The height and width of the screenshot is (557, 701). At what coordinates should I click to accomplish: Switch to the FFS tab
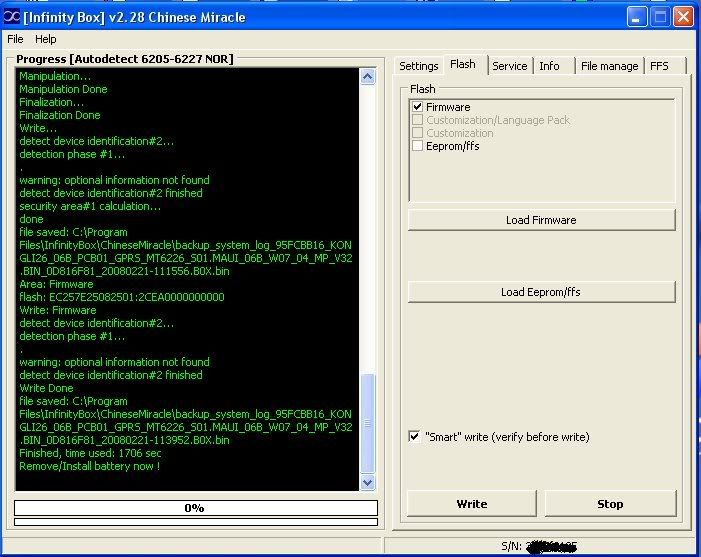click(659, 66)
